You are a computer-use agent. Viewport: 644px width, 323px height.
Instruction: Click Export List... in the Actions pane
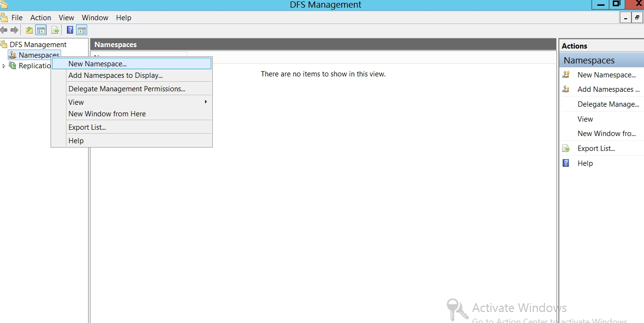[596, 149]
